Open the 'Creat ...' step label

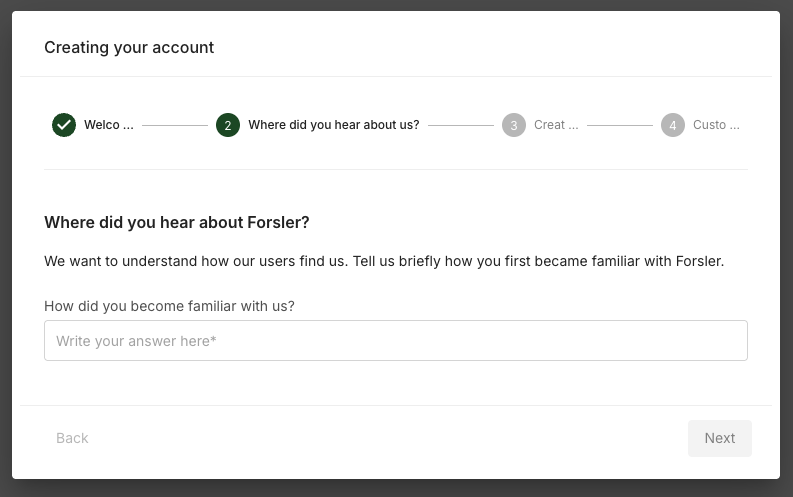[556, 125]
